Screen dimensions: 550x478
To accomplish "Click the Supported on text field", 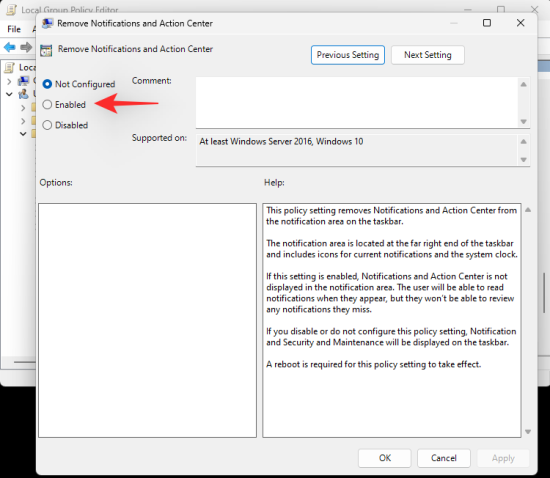I will pyautogui.click(x=357, y=150).
